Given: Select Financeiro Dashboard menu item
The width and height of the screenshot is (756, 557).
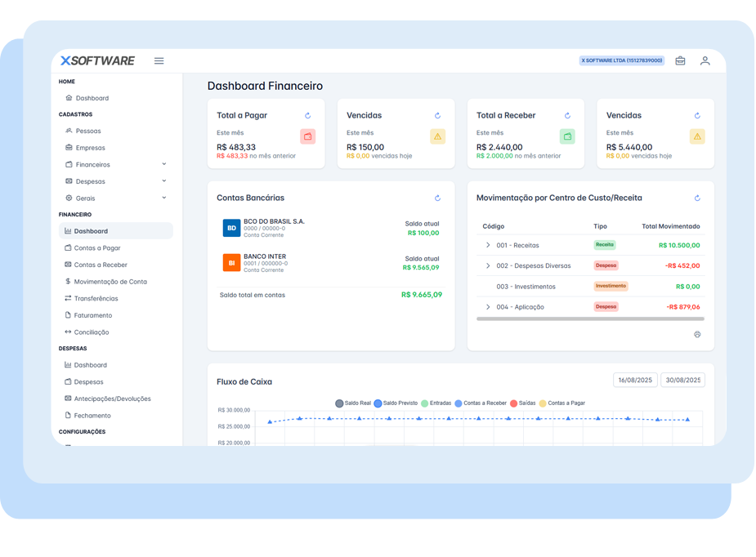Looking at the screenshot, I should pos(116,231).
